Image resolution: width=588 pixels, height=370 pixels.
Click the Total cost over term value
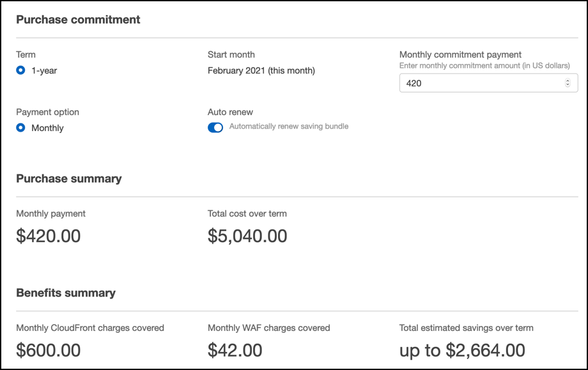(247, 236)
